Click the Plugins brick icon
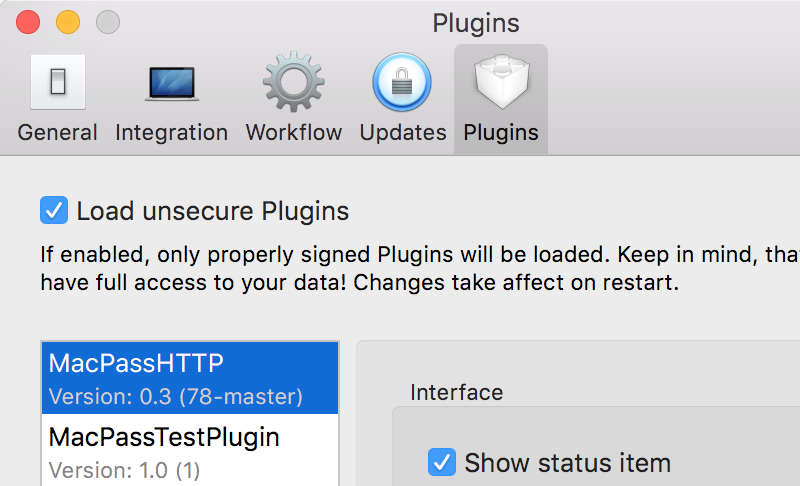The image size is (800, 486). pyautogui.click(x=502, y=82)
